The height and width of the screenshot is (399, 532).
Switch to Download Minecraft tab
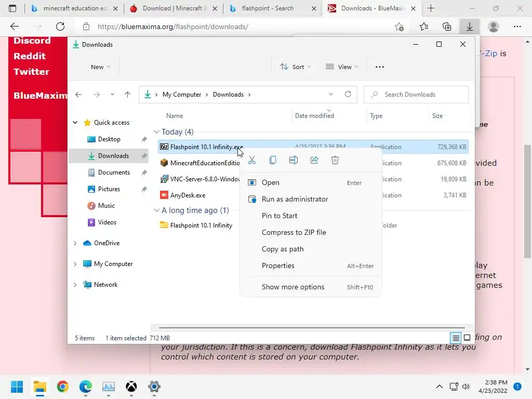pyautogui.click(x=174, y=8)
